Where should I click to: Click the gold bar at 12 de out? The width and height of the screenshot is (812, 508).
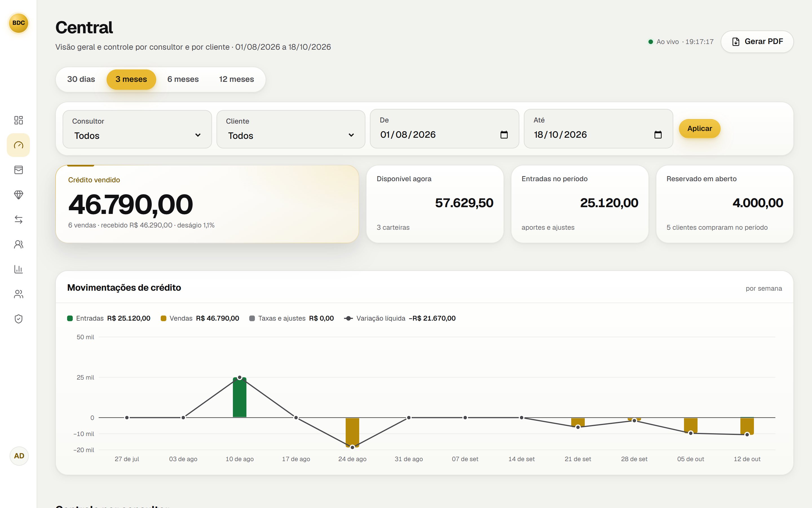(x=747, y=426)
